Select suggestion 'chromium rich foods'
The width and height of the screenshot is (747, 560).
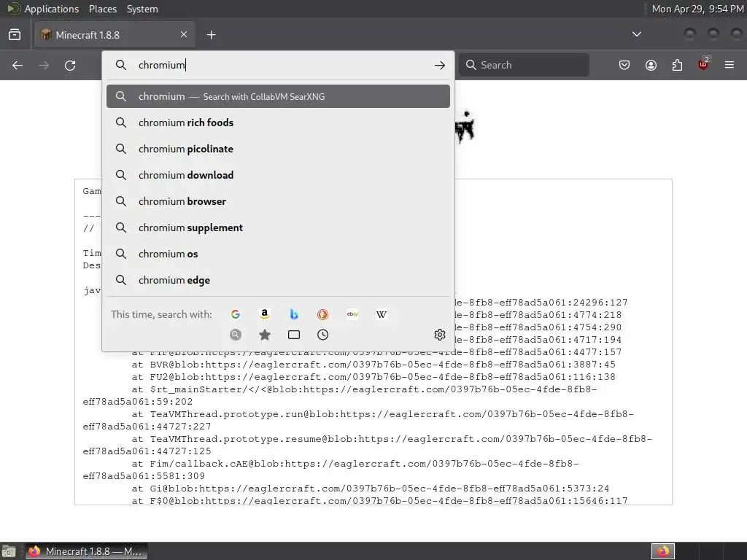point(278,122)
